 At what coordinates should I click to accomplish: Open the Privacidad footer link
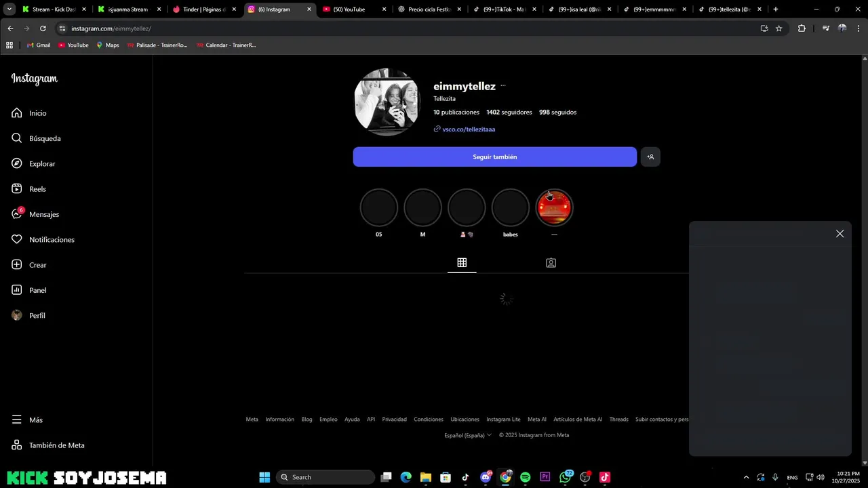394,420
